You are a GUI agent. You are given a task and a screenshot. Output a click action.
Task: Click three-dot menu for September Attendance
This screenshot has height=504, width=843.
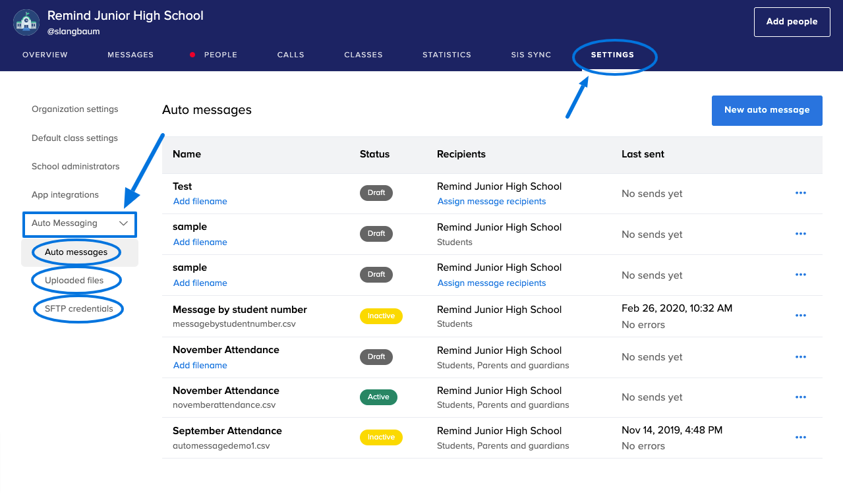click(801, 437)
